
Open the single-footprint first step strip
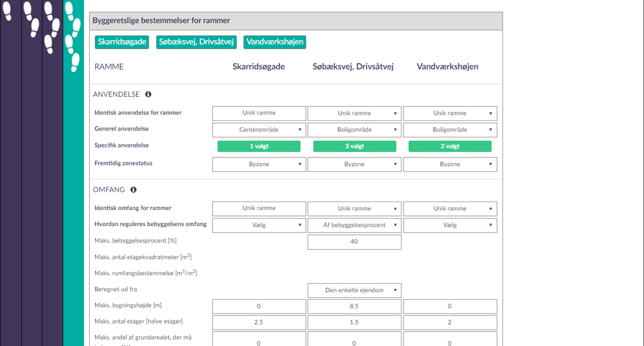[x=10, y=172]
